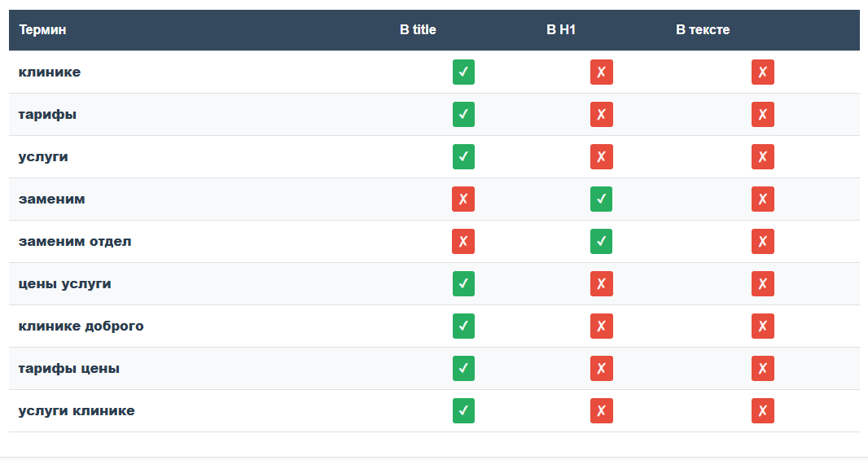Click red cross in тексте column for клинике
This screenshot has width=868, height=460.
point(762,72)
